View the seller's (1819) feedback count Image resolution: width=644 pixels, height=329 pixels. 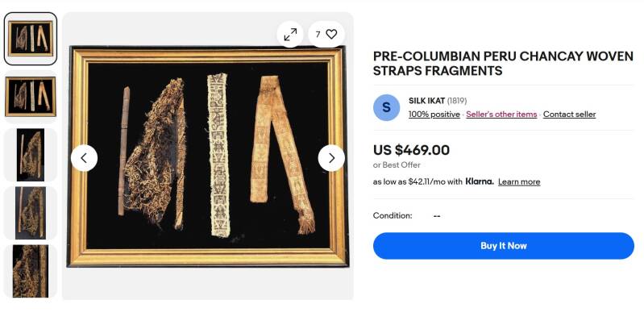pyautogui.click(x=459, y=101)
